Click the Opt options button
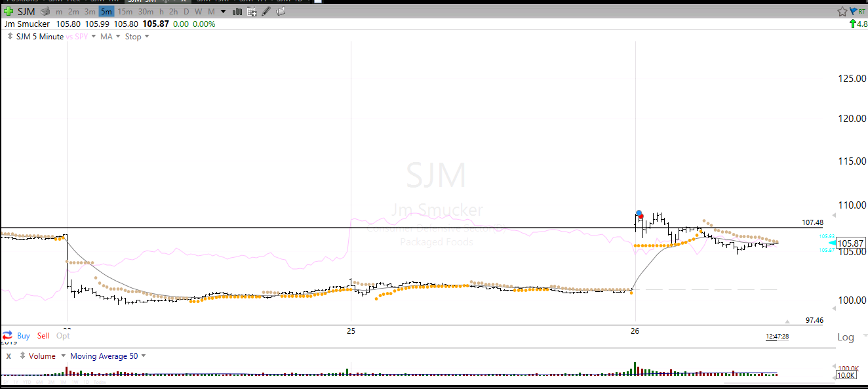The image size is (868, 389). pos(63,336)
